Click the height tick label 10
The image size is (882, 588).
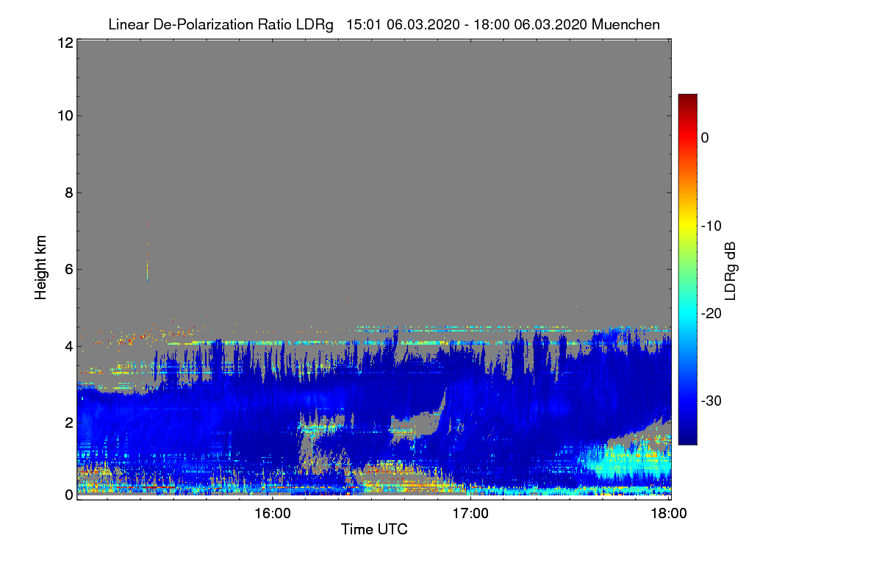[64, 115]
